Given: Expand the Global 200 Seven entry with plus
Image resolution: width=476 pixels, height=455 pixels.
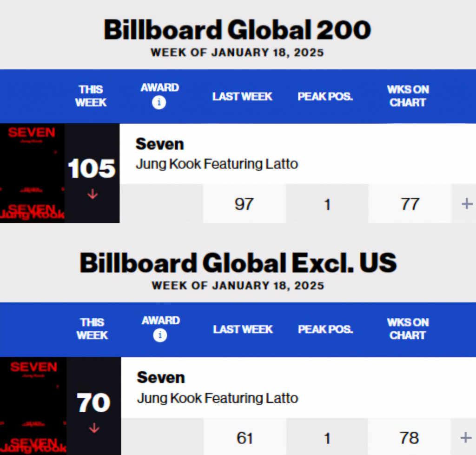Looking at the screenshot, I should pyautogui.click(x=466, y=204).
